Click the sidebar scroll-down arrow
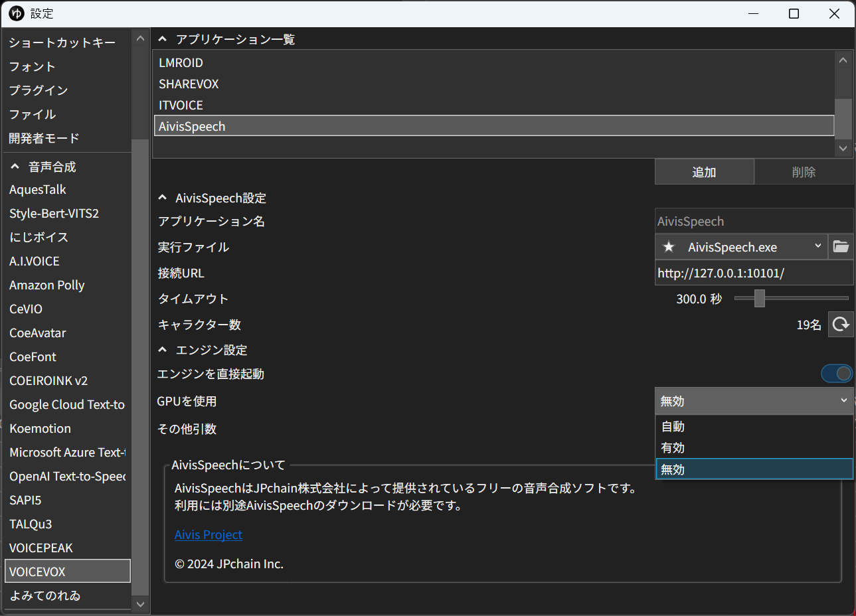Screen dimensions: 856x616 tap(140, 604)
